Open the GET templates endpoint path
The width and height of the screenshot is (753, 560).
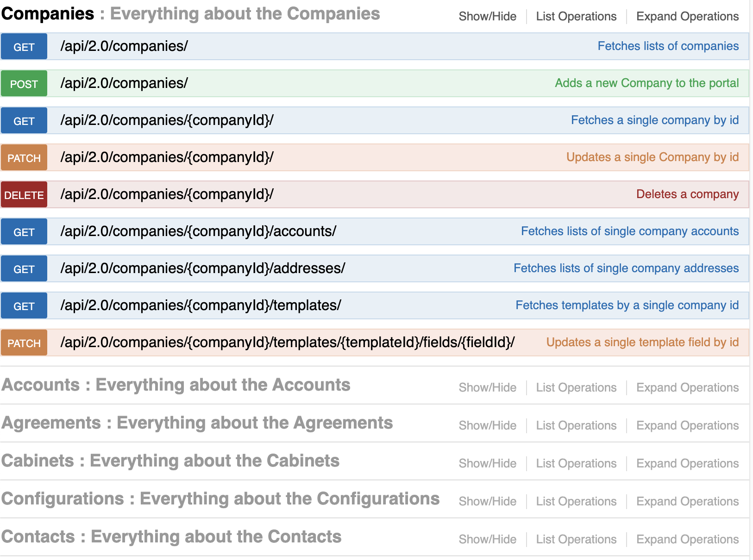coord(201,305)
